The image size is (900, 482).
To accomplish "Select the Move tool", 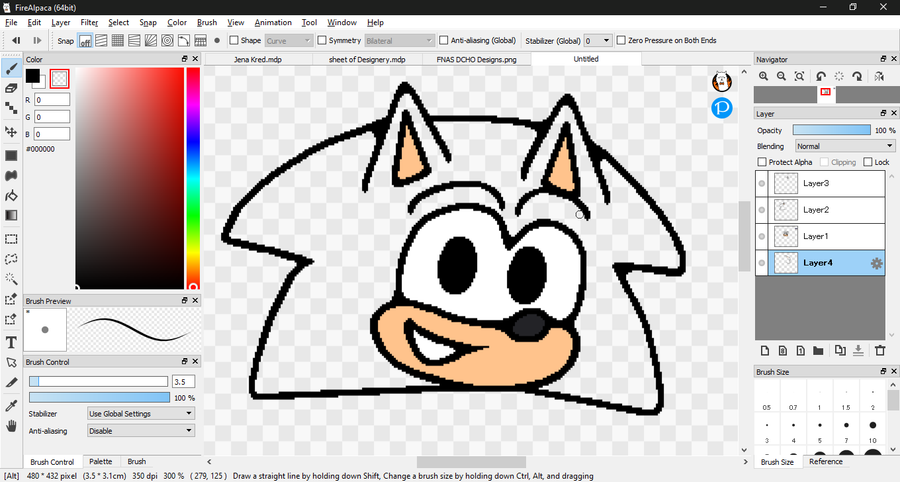I will (11, 131).
